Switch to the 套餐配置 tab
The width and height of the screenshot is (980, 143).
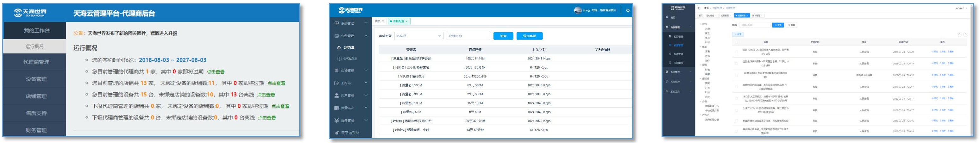[x=399, y=21]
